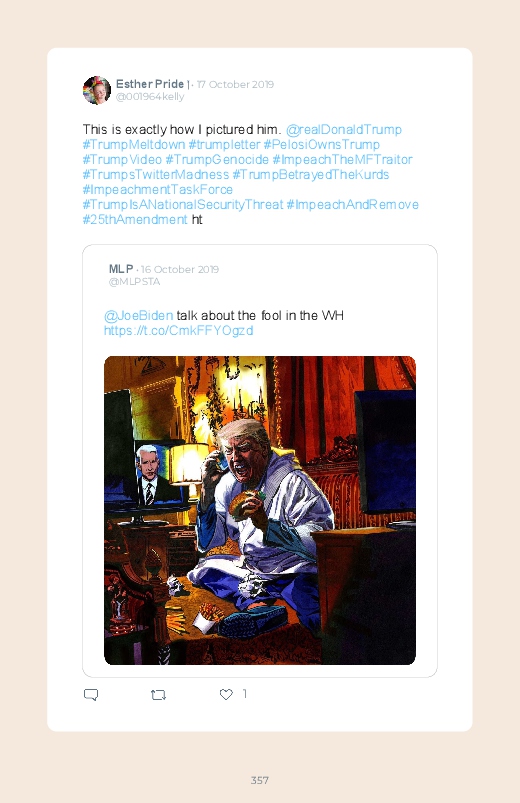Open the #25thAmendment hashtag link

coord(135,220)
